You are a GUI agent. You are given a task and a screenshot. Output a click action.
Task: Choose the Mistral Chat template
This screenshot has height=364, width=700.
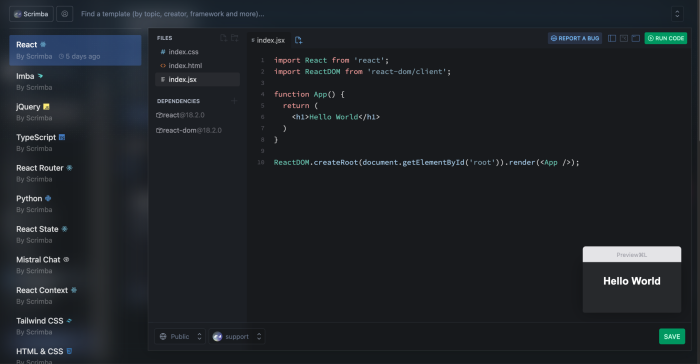point(75,265)
